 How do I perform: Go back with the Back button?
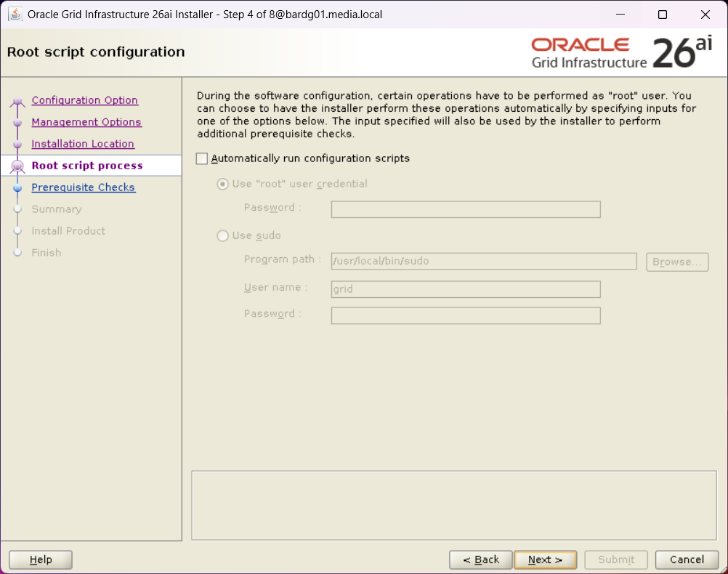[x=481, y=559]
